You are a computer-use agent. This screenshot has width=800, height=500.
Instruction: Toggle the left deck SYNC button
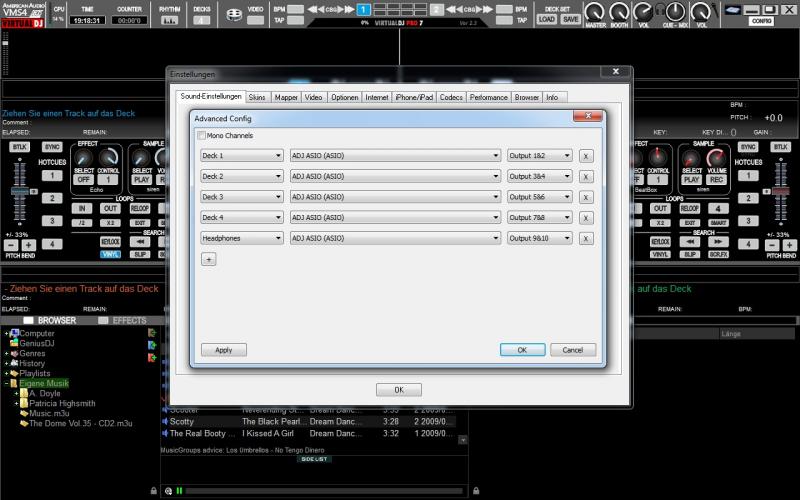52,147
